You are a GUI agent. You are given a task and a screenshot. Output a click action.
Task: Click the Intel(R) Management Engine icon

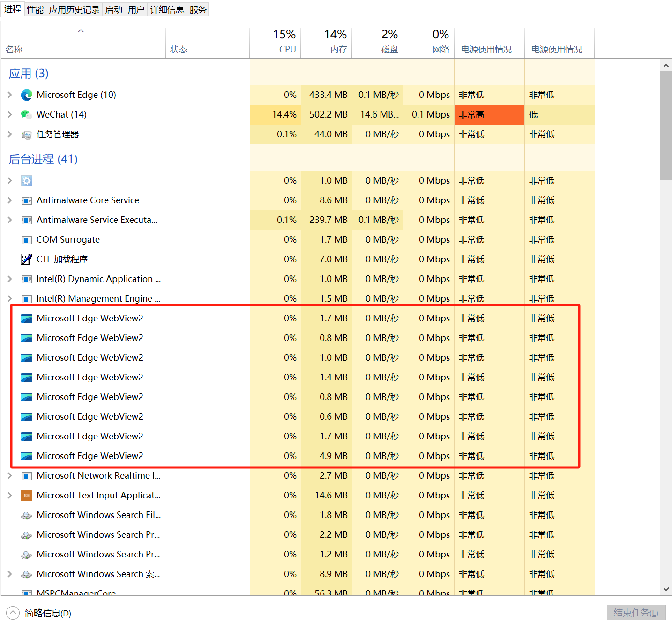point(27,299)
